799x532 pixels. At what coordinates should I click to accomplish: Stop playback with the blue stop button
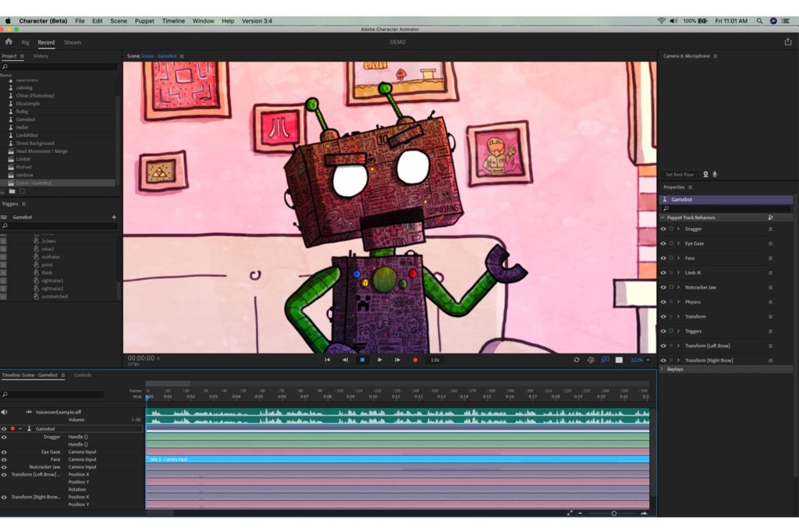click(362, 360)
